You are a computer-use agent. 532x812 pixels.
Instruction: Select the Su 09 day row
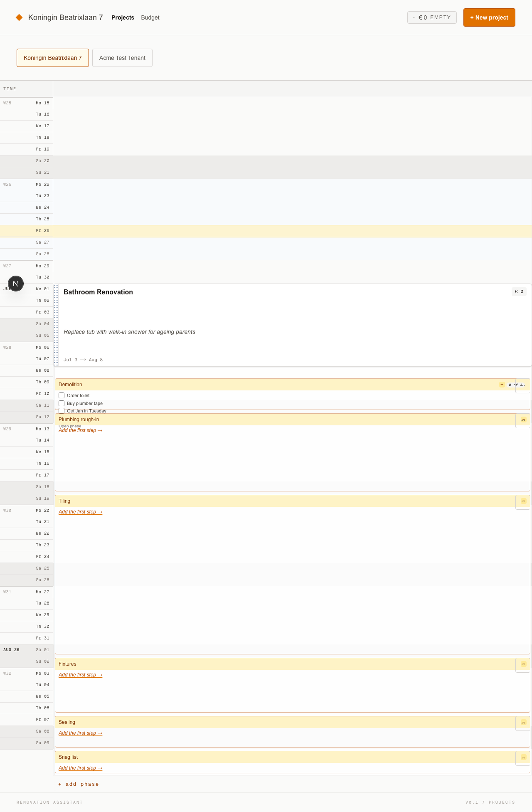(x=27, y=743)
